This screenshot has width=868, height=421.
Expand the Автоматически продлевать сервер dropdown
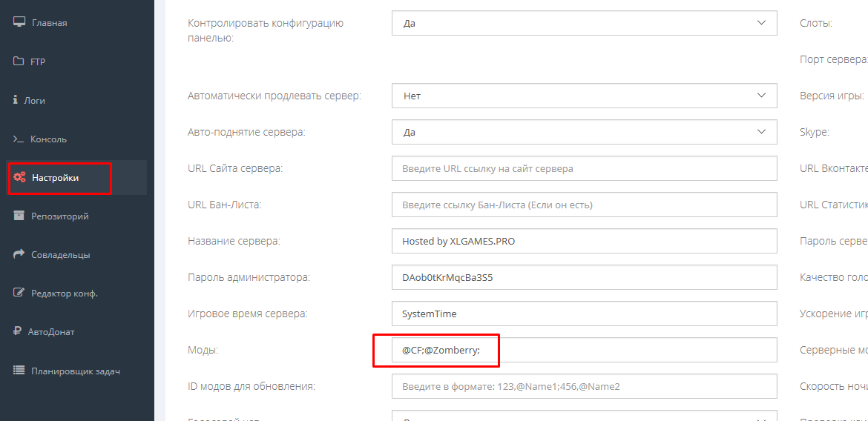pyautogui.click(x=584, y=96)
